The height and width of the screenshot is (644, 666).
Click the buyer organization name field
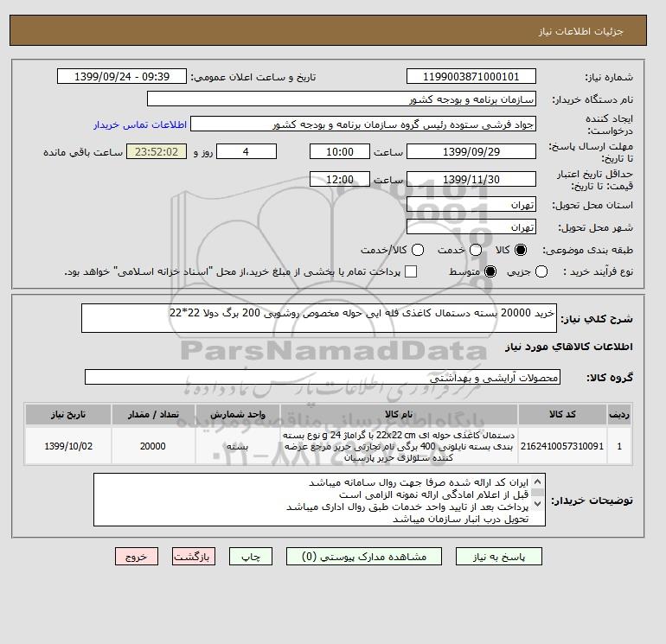tap(342, 99)
